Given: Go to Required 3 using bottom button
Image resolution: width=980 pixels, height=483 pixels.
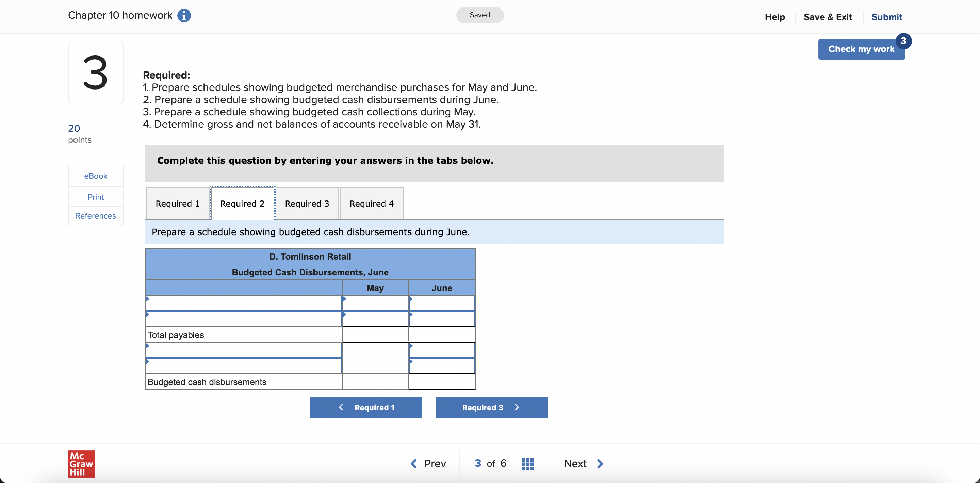Looking at the screenshot, I should coord(491,408).
